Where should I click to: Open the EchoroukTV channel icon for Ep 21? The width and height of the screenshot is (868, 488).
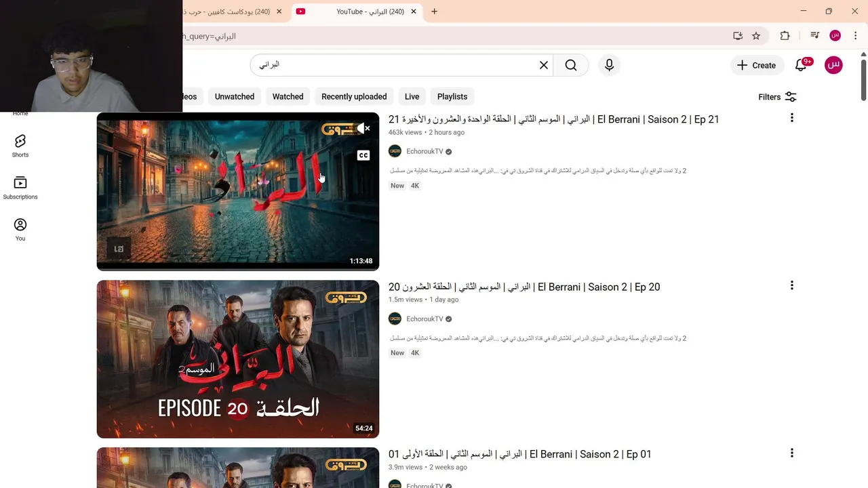(x=395, y=151)
